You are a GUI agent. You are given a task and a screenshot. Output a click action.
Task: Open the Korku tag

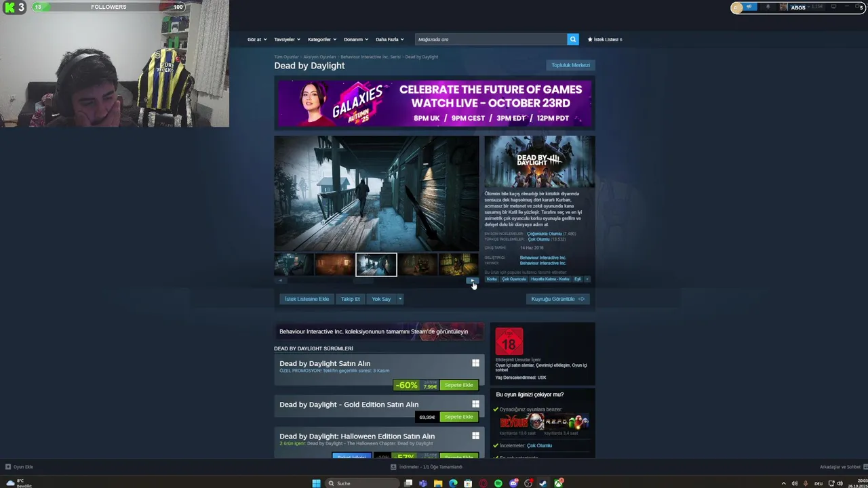click(x=492, y=279)
